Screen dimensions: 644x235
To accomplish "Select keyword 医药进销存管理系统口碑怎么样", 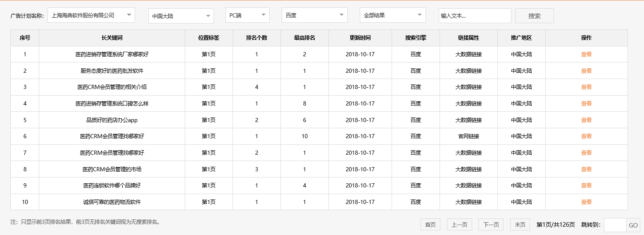I will coord(112,103).
